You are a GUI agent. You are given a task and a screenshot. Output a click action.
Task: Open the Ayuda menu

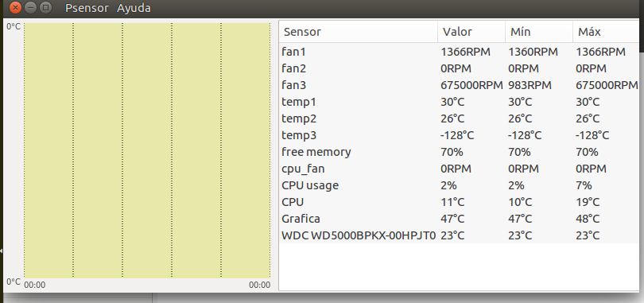pos(134,8)
